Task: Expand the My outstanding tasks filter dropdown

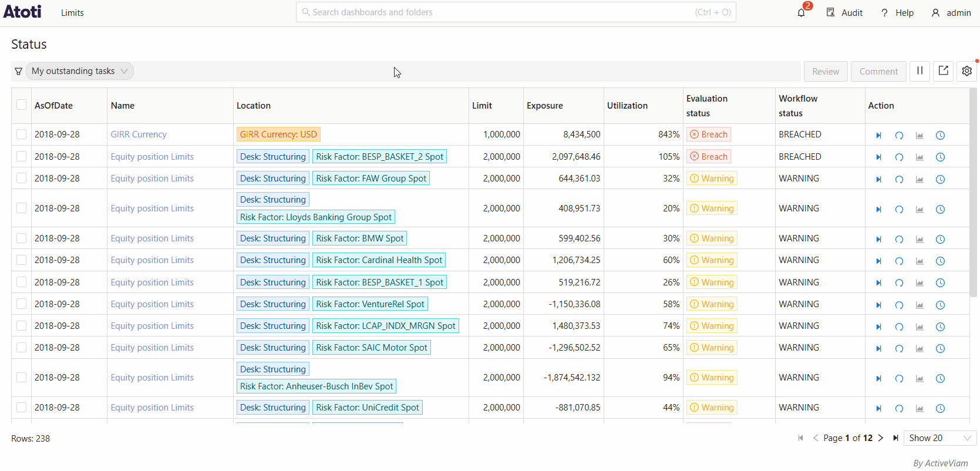Action: click(x=79, y=71)
